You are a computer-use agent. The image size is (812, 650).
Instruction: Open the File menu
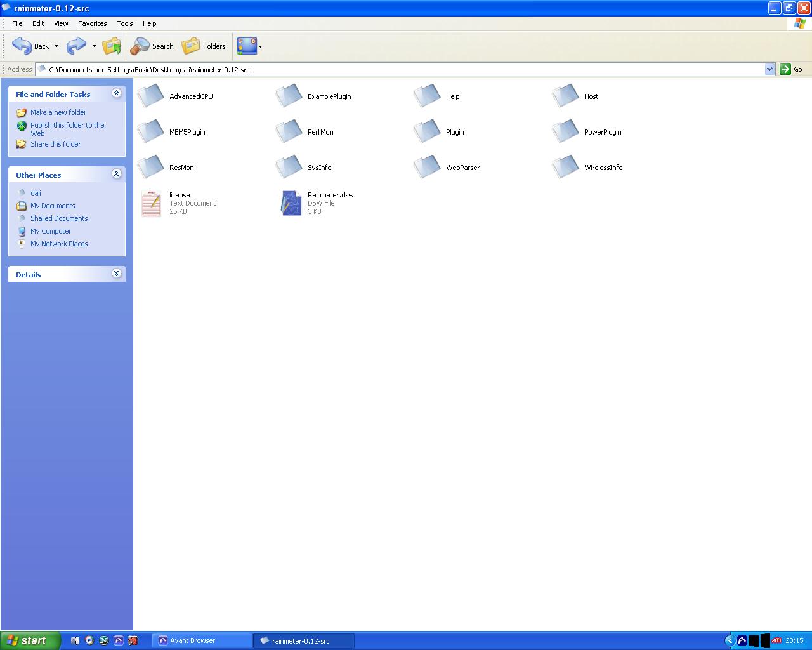pos(17,23)
